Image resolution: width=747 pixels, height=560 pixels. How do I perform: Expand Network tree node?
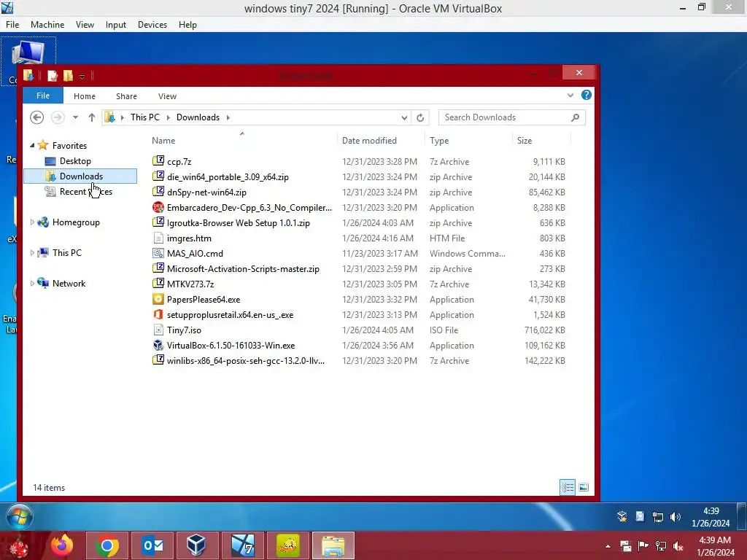click(x=32, y=284)
